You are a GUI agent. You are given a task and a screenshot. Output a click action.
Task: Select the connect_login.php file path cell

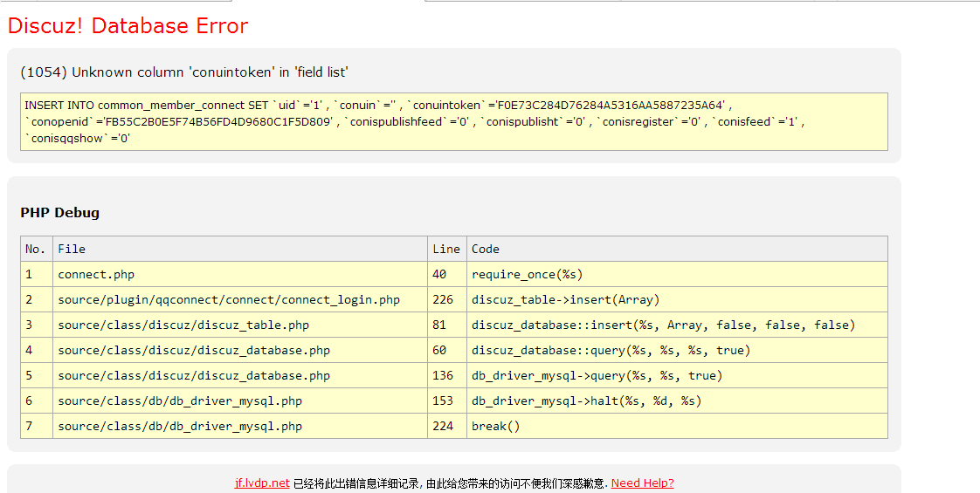click(229, 299)
